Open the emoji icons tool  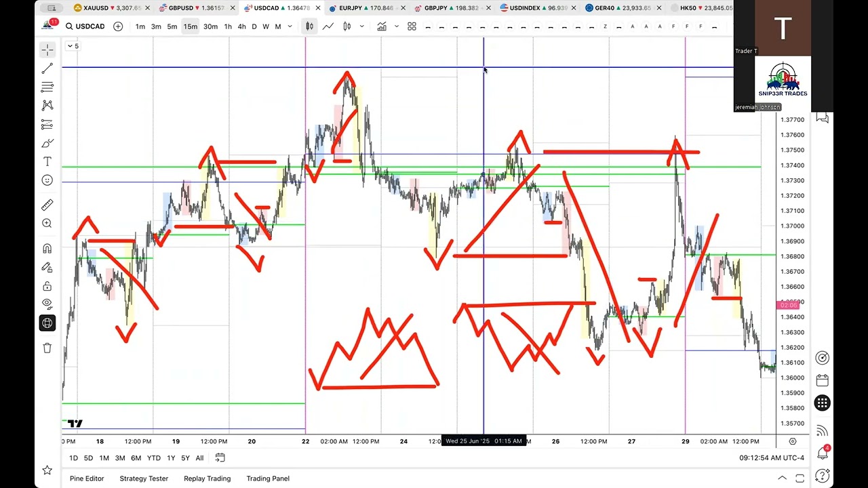coord(47,180)
